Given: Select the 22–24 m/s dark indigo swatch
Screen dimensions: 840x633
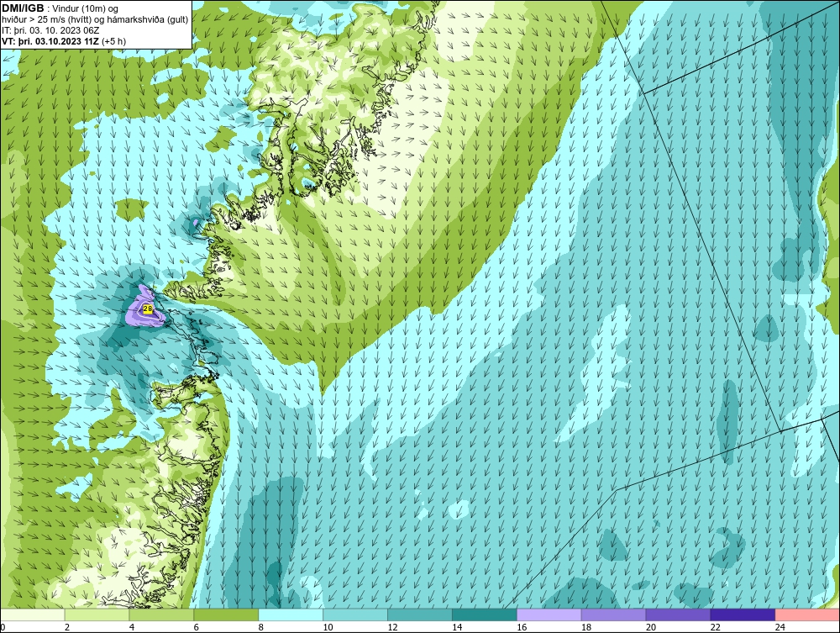Looking at the screenshot, I should pyautogui.click(x=743, y=615).
